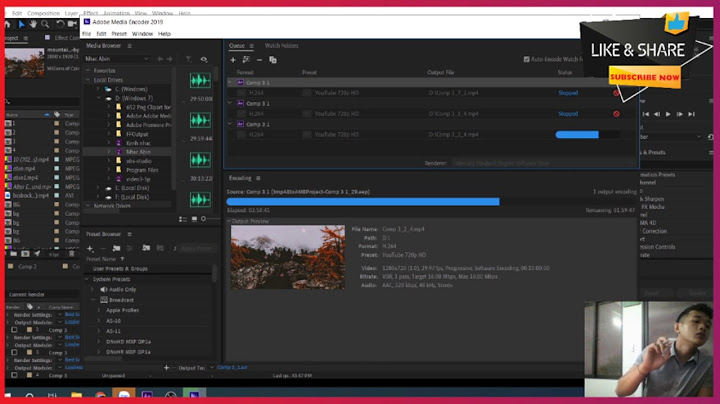
Task: Open the Media Browser panel menu icon
Action: point(129,46)
